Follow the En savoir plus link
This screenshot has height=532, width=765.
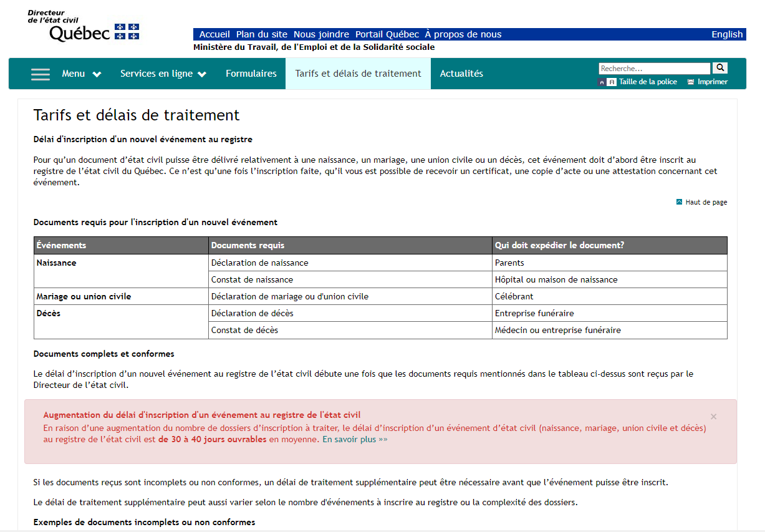coord(355,439)
